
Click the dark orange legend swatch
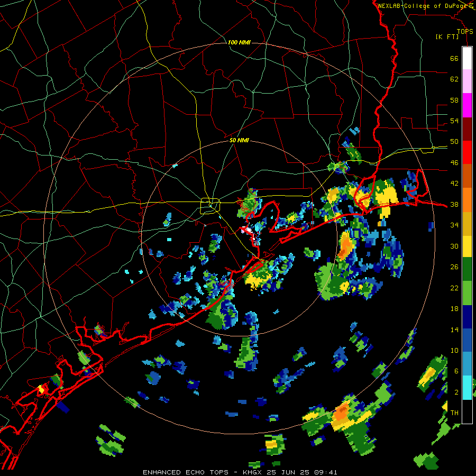click(467, 176)
